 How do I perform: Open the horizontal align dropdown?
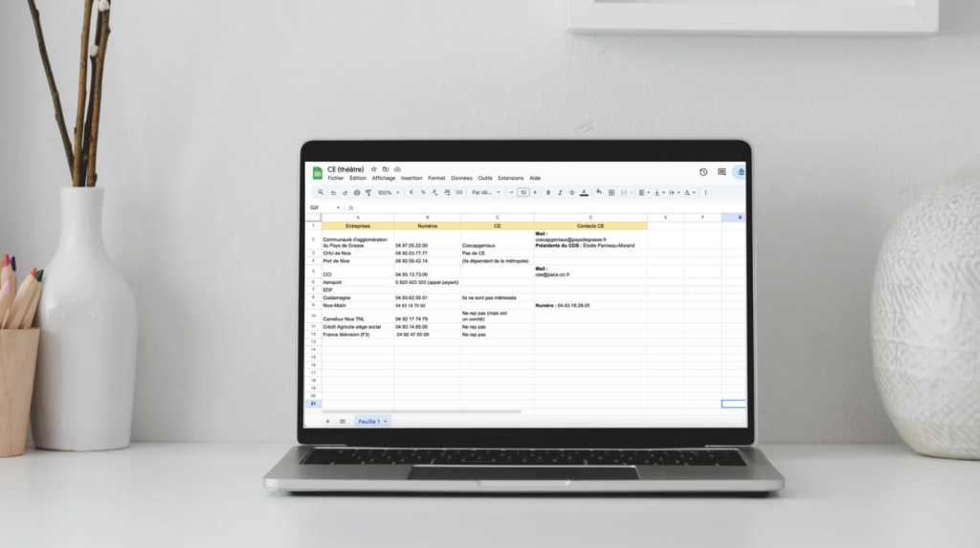click(644, 192)
